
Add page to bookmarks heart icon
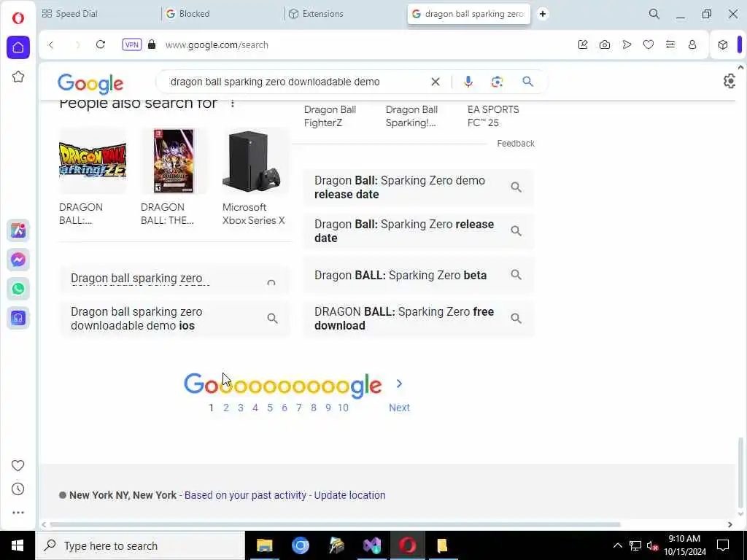point(649,44)
